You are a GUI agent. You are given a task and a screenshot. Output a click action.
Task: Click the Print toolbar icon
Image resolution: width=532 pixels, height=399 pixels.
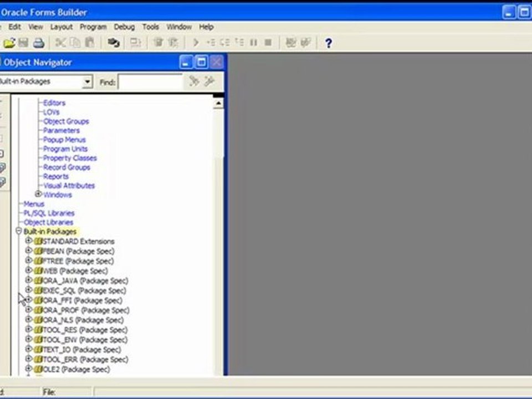(x=38, y=43)
